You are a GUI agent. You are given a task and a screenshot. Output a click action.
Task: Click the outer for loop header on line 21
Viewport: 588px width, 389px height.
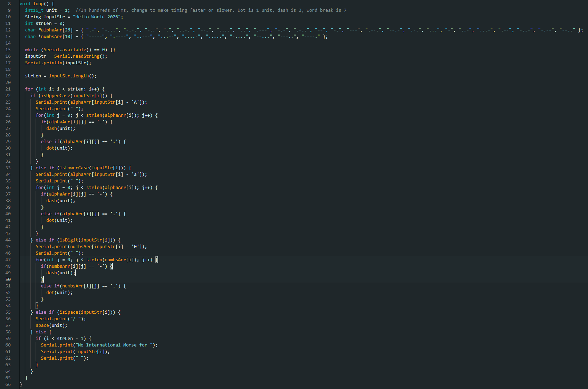click(x=65, y=89)
